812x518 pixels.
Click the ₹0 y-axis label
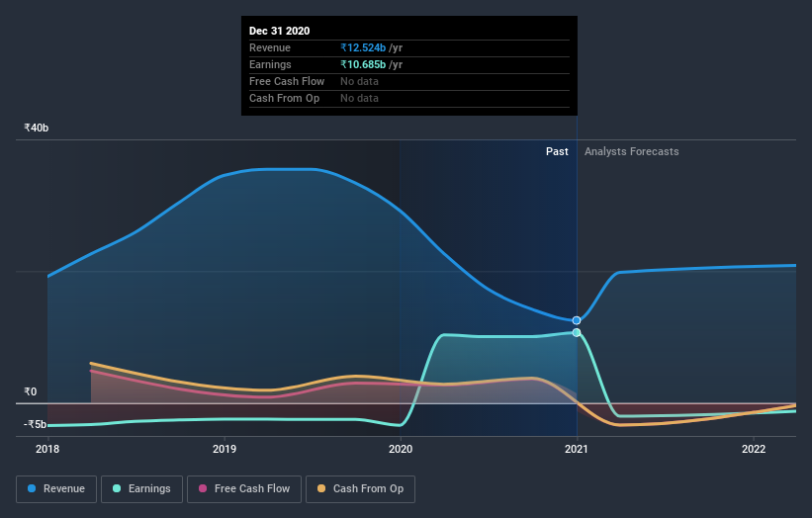31,391
